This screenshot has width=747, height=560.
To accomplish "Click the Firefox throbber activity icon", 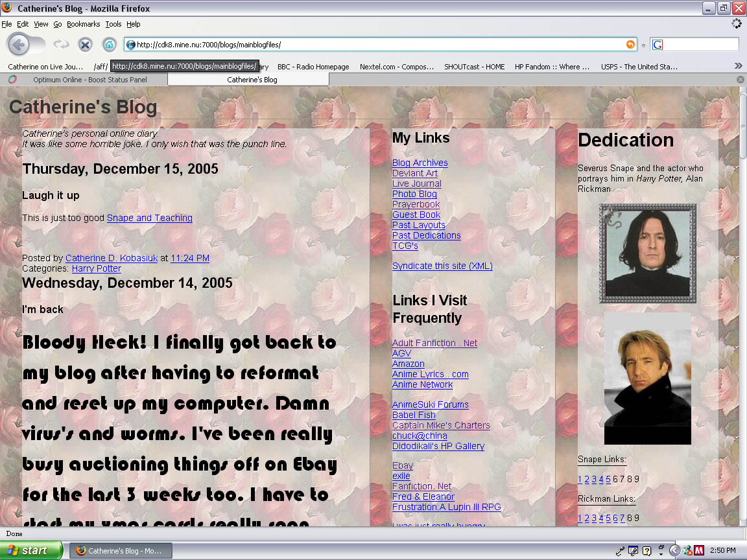I will [x=737, y=23].
